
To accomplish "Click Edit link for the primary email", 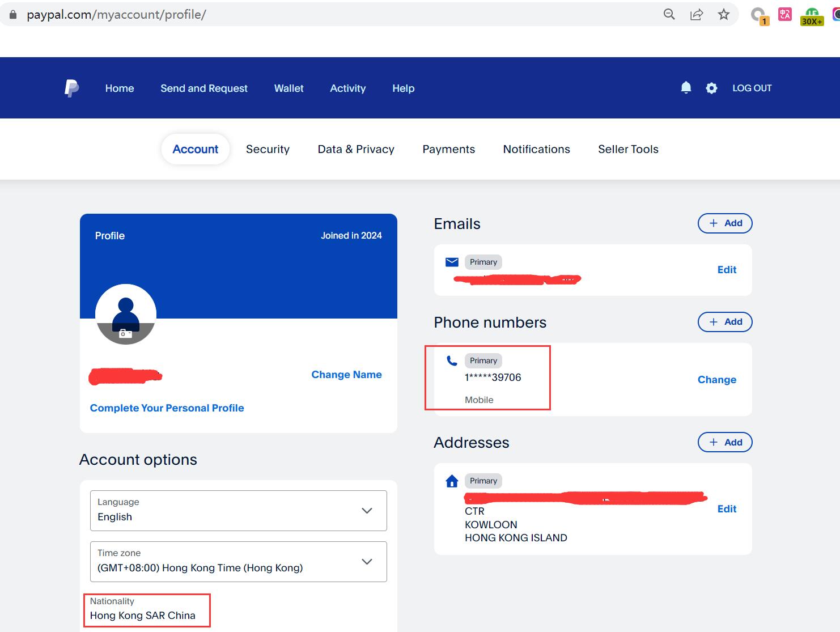I will tap(727, 270).
